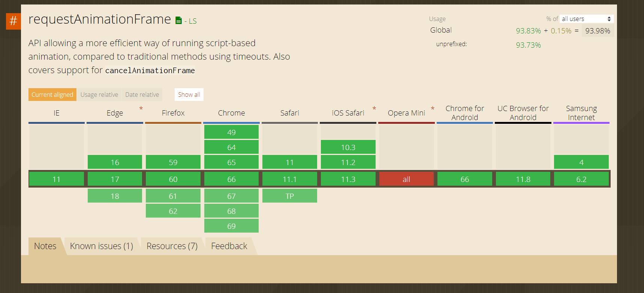Screen dimensions: 644x293
Task: Open the 'all users' usage dropdown
Action: [587, 19]
